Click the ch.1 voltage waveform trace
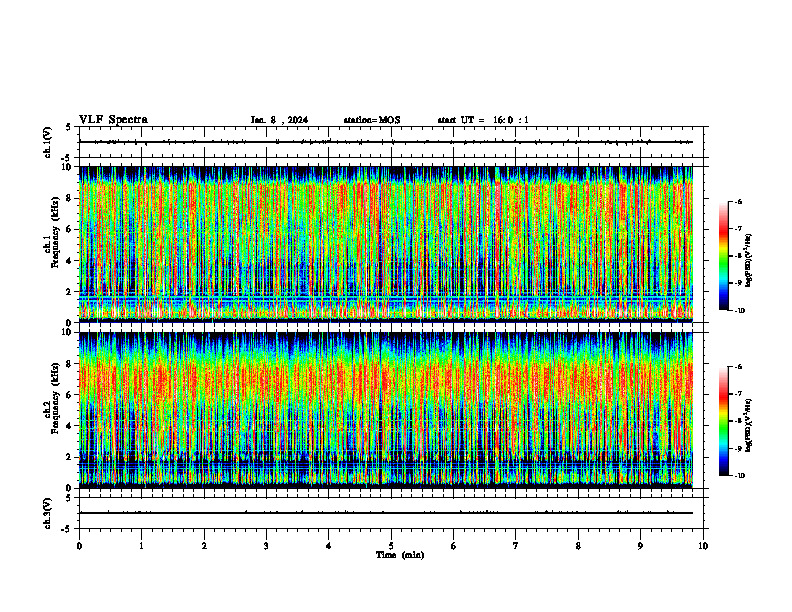 pyautogui.click(x=386, y=142)
